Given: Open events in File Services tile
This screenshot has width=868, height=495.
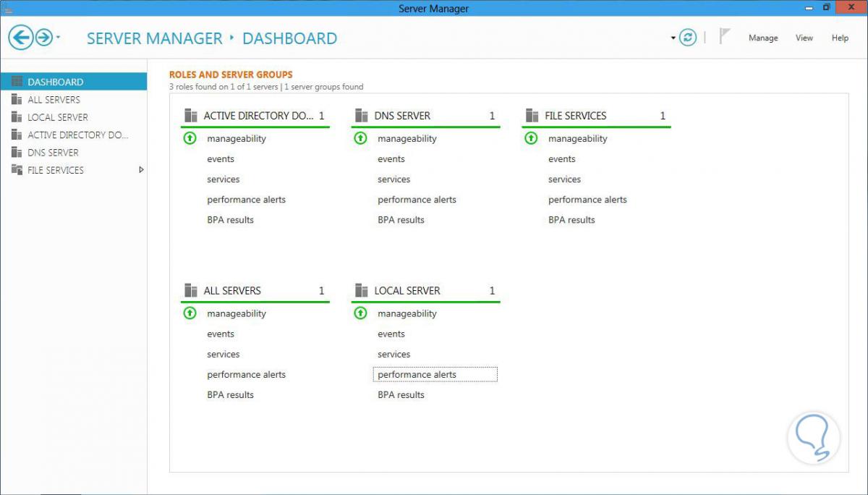Looking at the screenshot, I should pyautogui.click(x=562, y=159).
